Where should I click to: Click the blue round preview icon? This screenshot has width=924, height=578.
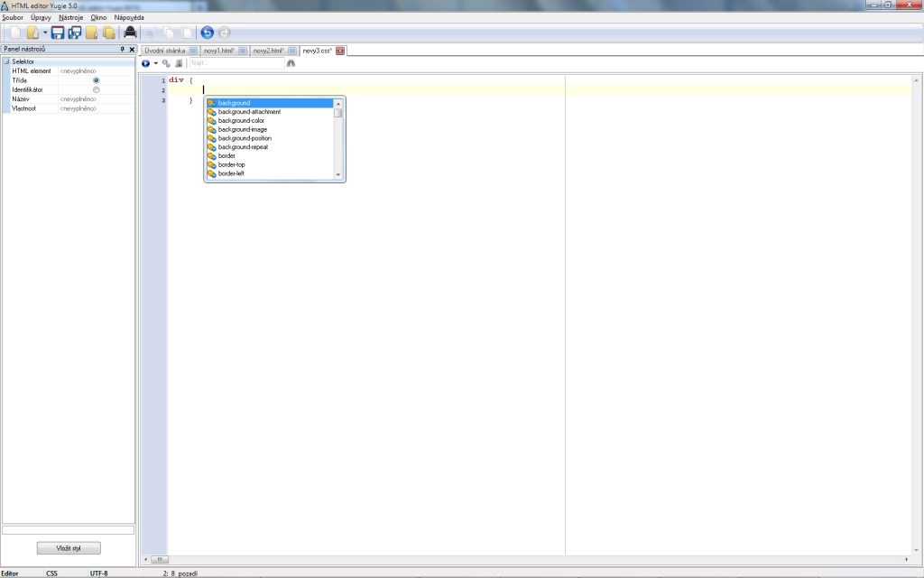[x=145, y=63]
